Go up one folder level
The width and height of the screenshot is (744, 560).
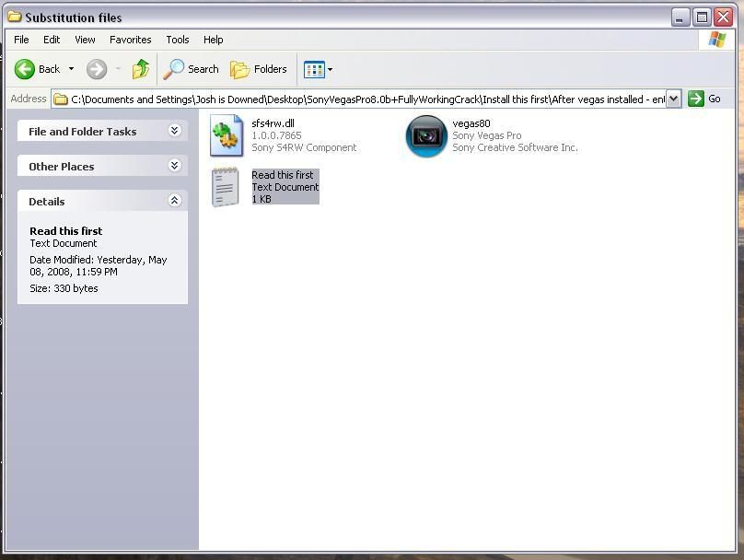coord(141,69)
